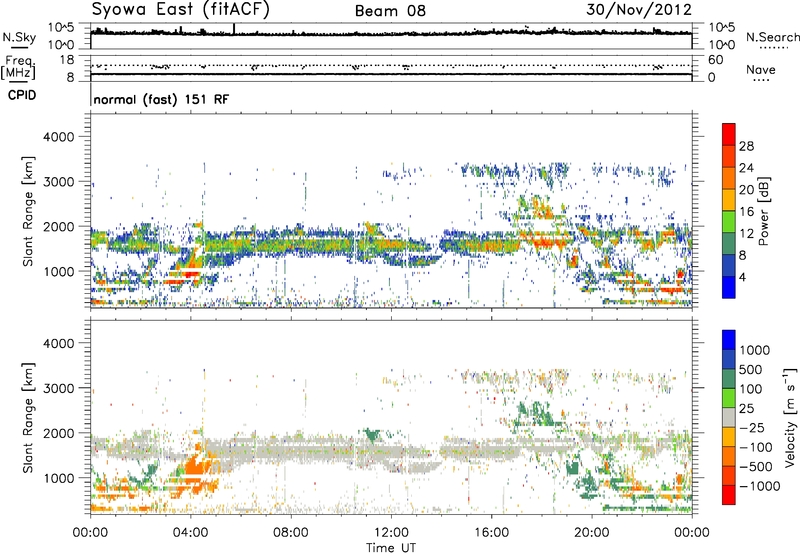Click the Time UT axis label
This screenshot has height=554, width=800.
point(391,548)
